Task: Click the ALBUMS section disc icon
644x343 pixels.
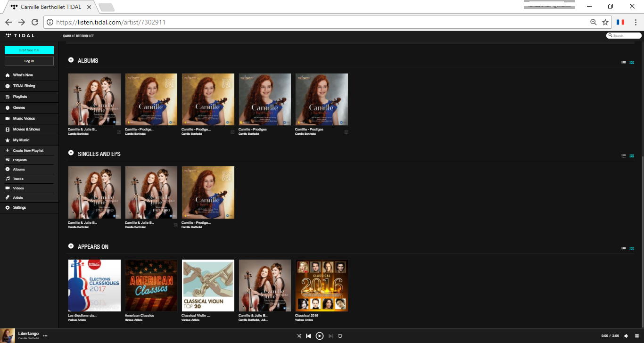Action: pyautogui.click(x=71, y=60)
